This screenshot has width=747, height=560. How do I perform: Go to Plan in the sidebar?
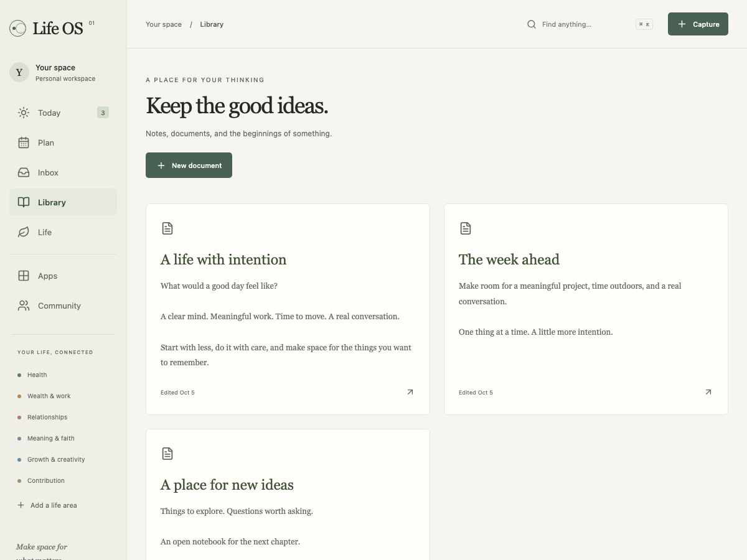[x=63, y=142]
